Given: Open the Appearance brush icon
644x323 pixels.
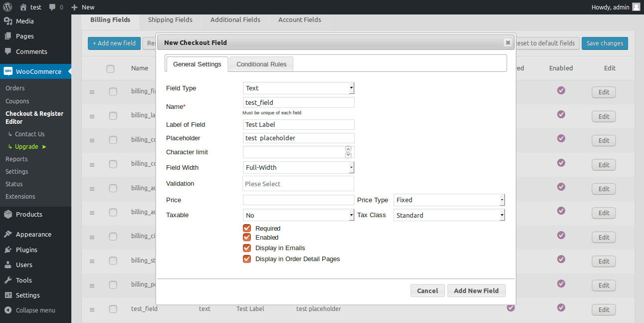Looking at the screenshot, I should pos(8,234).
